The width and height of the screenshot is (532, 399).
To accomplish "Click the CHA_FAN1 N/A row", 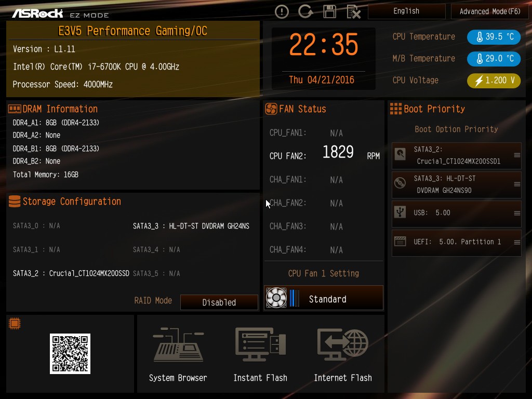I will pyautogui.click(x=307, y=180).
